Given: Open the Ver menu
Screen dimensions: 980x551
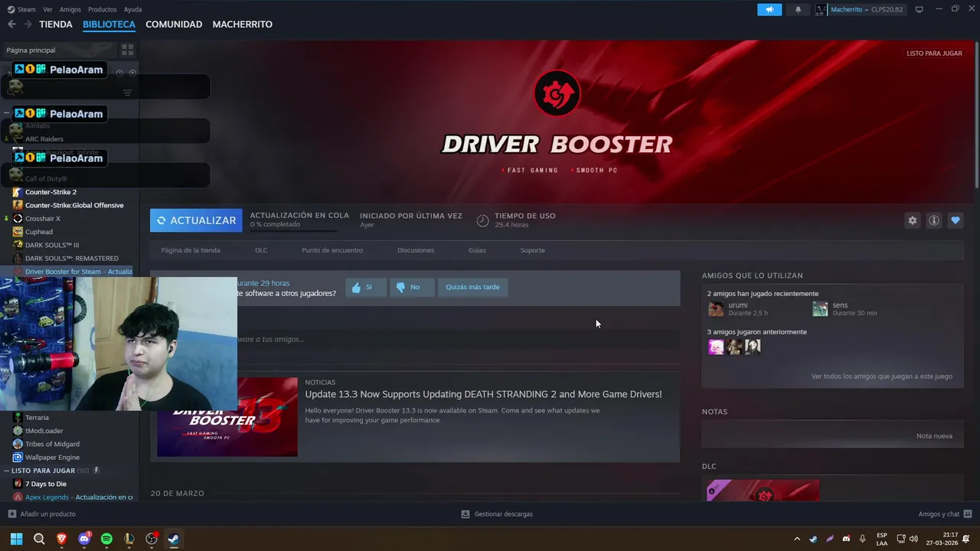Looking at the screenshot, I should tap(47, 9).
